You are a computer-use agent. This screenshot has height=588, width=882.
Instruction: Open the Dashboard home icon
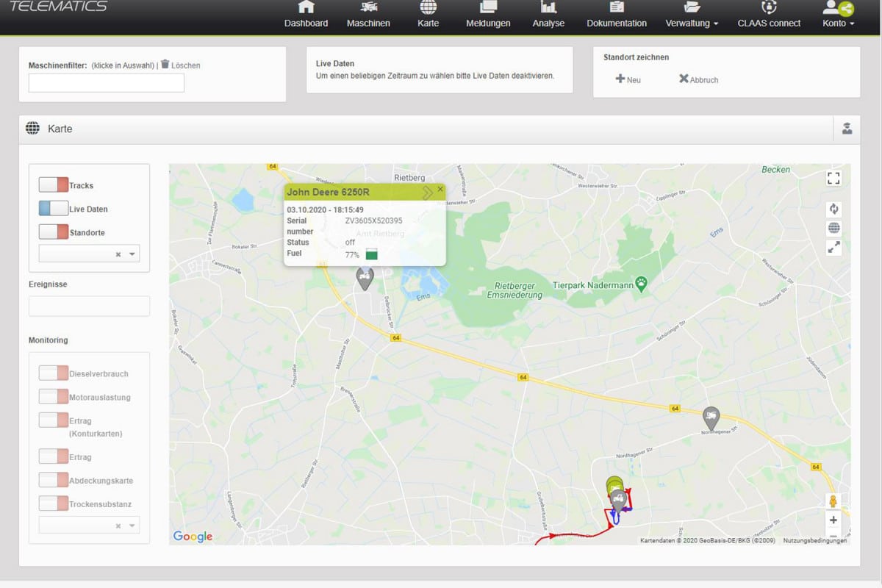click(x=306, y=7)
